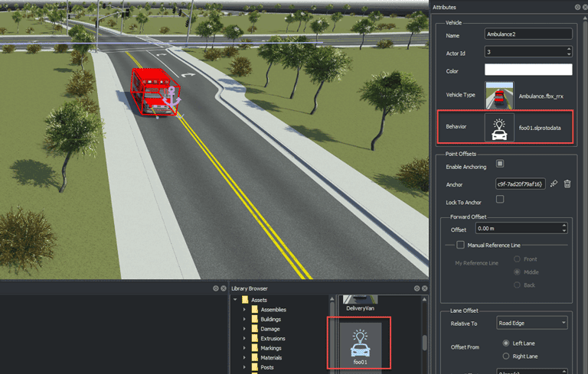Open the Relative To Road Edge dropdown
The width and height of the screenshot is (588, 374).
pos(532,323)
